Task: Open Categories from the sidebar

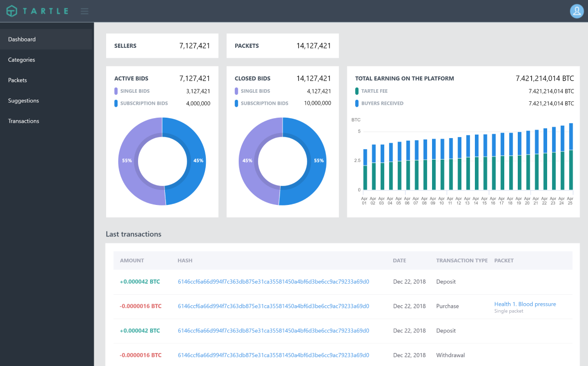Action: coord(21,59)
